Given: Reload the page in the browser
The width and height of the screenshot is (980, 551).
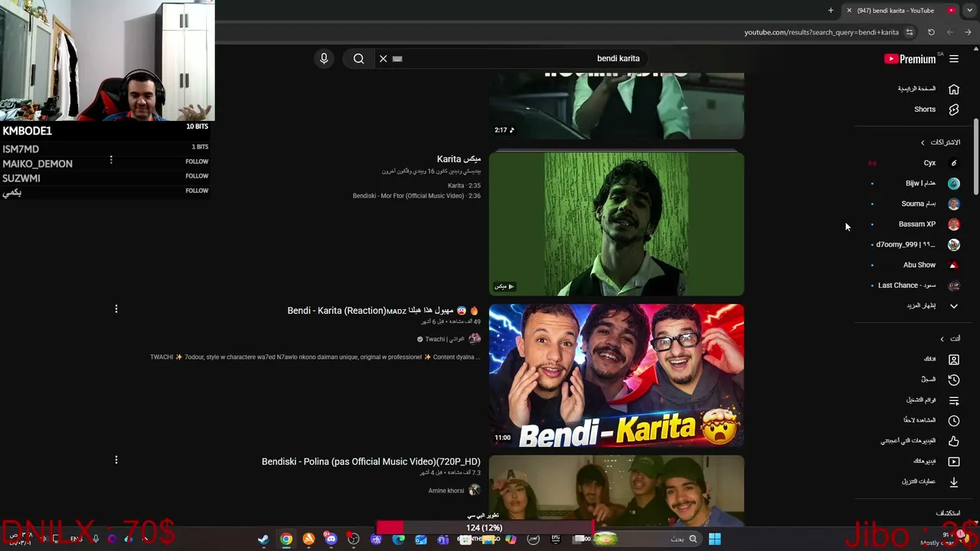Looking at the screenshot, I should point(931,32).
